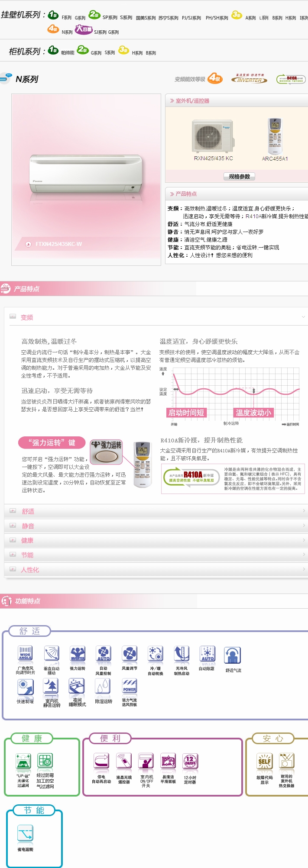Expand the 静音 section
The height and width of the screenshot is (868, 308).
tap(28, 526)
